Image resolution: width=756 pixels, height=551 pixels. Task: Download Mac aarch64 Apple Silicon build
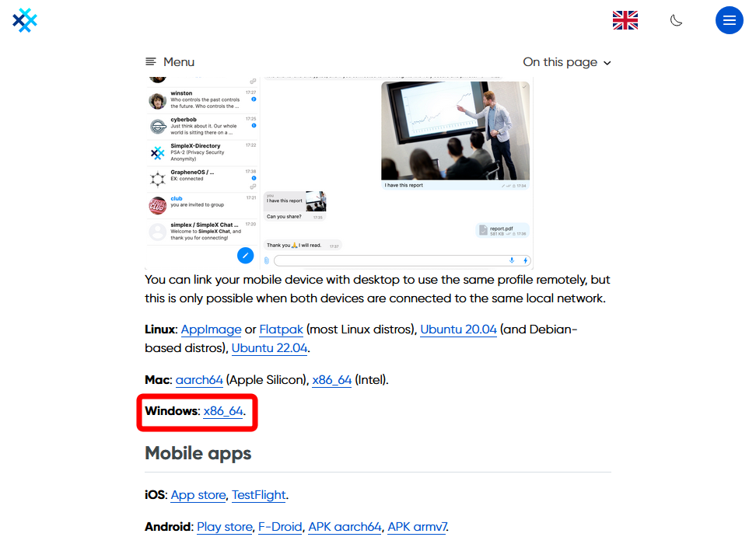[x=199, y=380]
